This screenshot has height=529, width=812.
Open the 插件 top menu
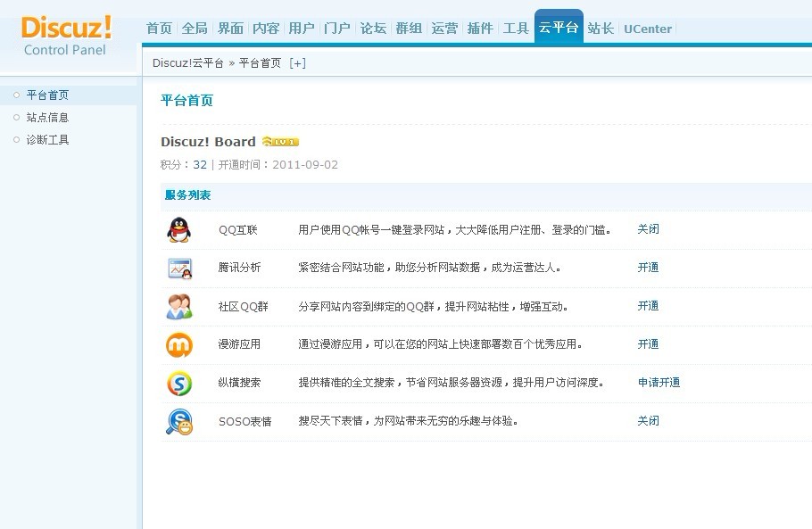(481, 28)
